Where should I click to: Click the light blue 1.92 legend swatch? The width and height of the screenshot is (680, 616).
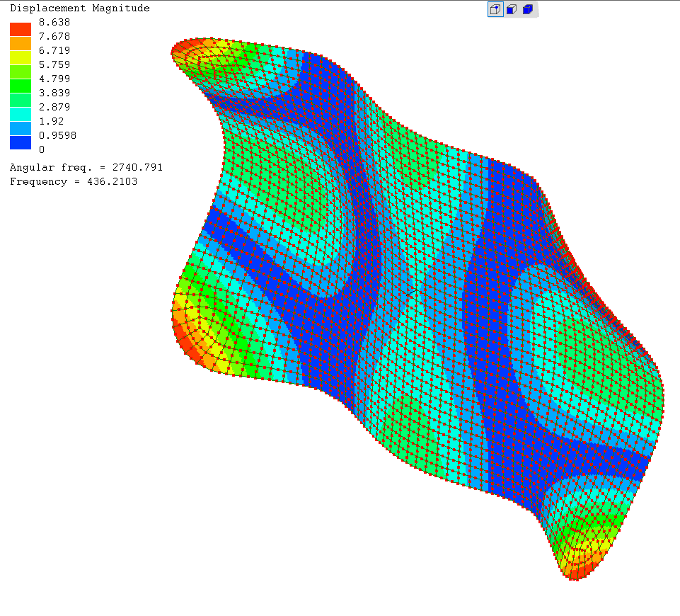(x=21, y=128)
